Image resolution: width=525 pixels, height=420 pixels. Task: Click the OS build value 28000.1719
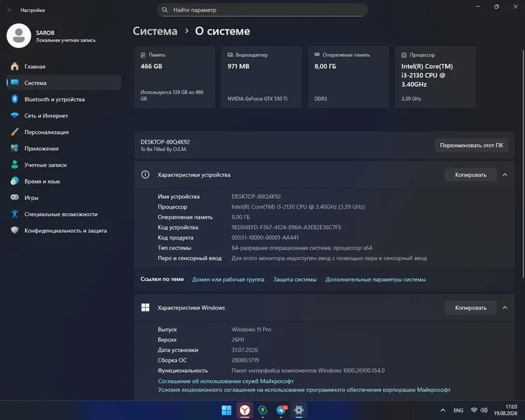245,360
